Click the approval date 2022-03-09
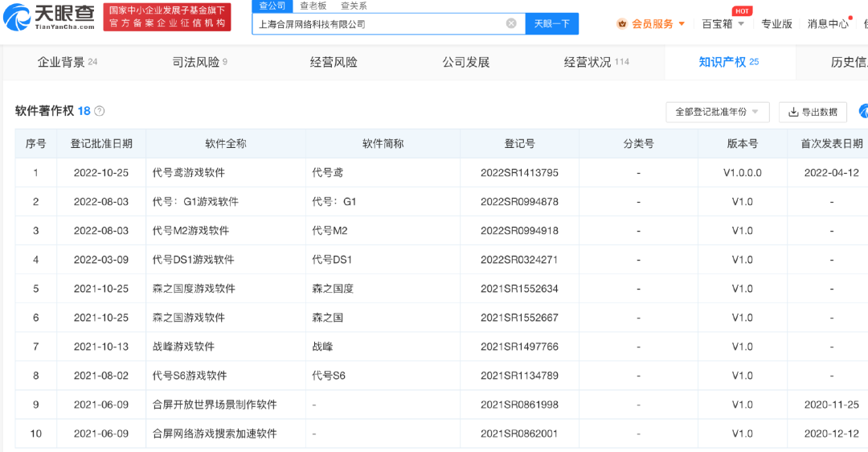The image size is (868, 452). [101, 259]
